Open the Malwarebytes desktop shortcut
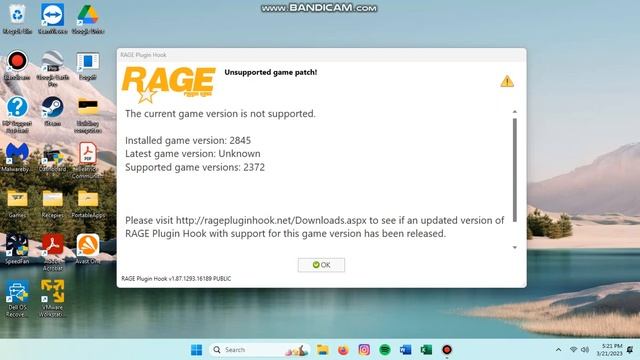Image resolution: width=640 pixels, height=360 pixels. (x=17, y=158)
